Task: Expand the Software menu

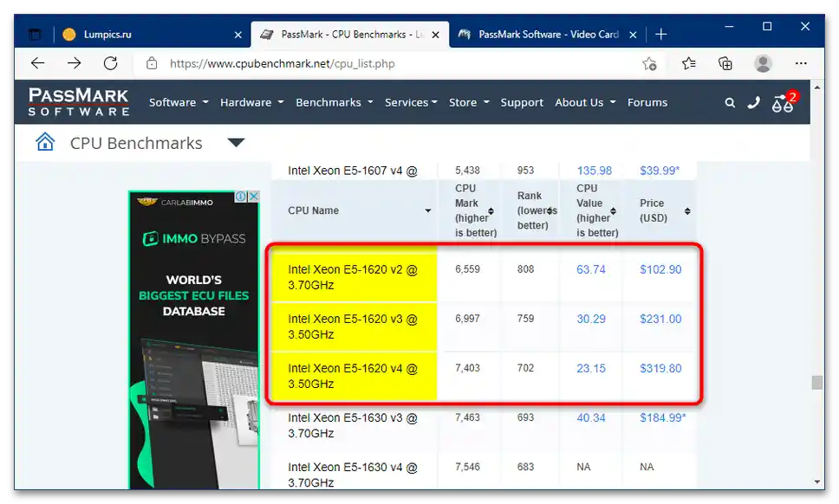Action: [x=179, y=102]
